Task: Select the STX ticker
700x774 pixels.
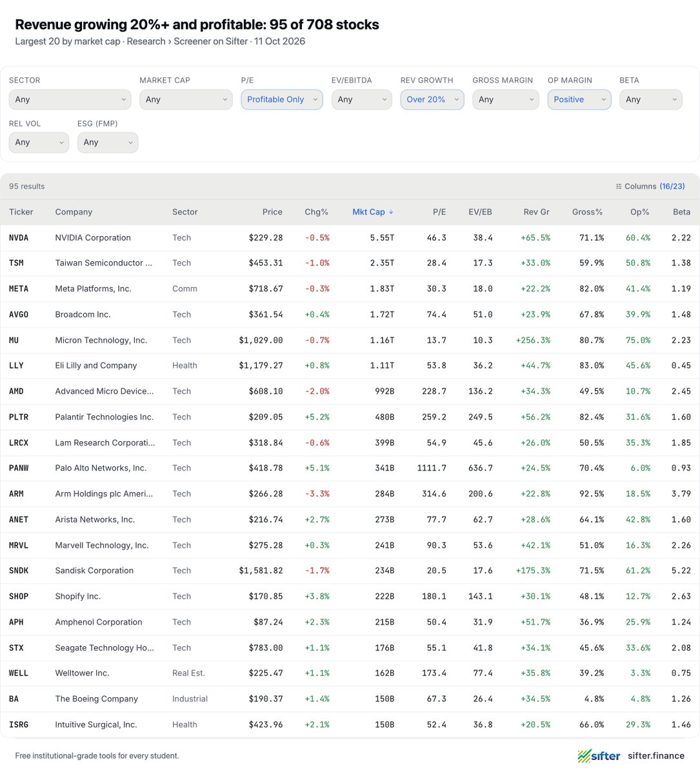Action: click(16, 648)
